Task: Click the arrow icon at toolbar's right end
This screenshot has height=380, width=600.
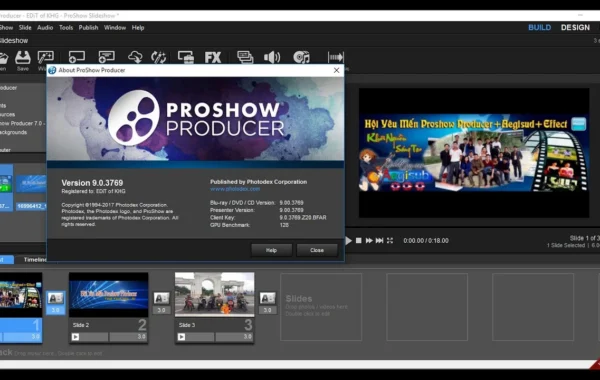Action: pos(336,57)
